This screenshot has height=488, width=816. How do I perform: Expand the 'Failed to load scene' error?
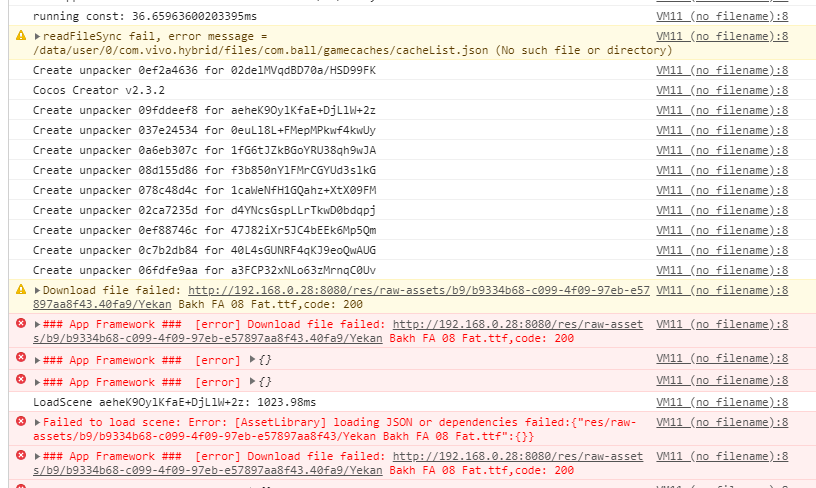(38, 422)
